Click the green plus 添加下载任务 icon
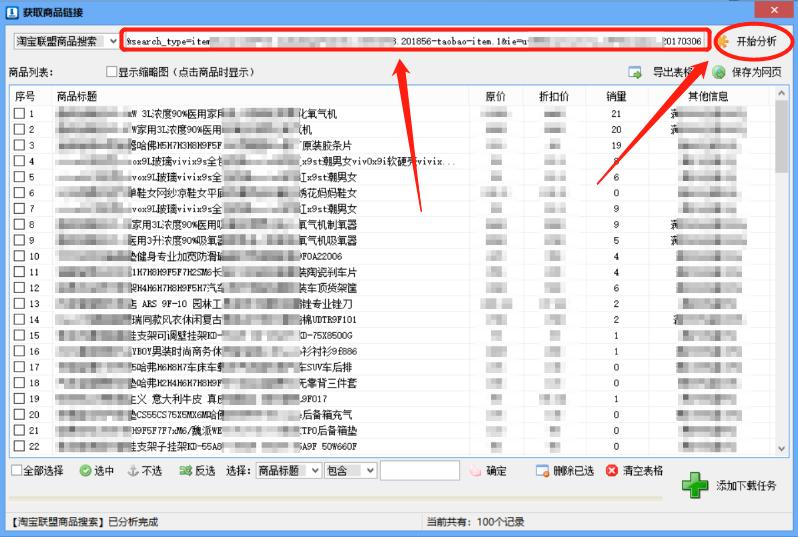The height and width of the screenshot is (537, 798). [695, 485]
